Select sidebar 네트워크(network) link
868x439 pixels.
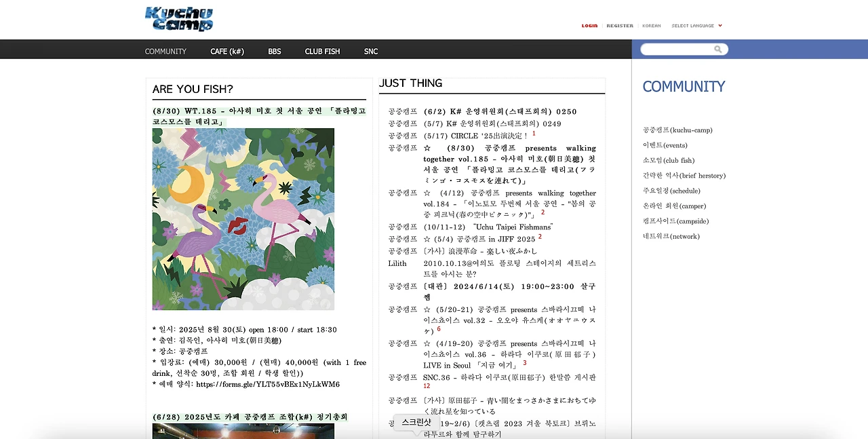pyautogui.click(x=671, y=236)
